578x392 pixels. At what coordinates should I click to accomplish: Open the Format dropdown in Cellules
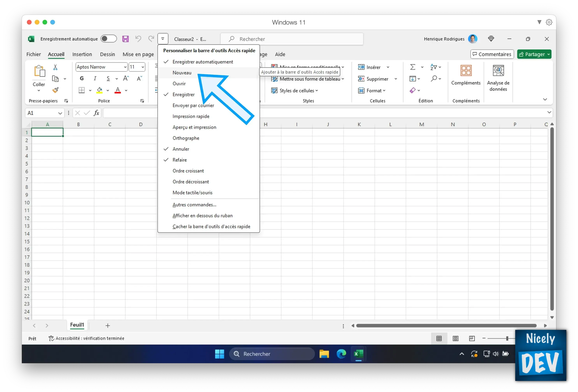pyautogui.click(x=372, y=91)
